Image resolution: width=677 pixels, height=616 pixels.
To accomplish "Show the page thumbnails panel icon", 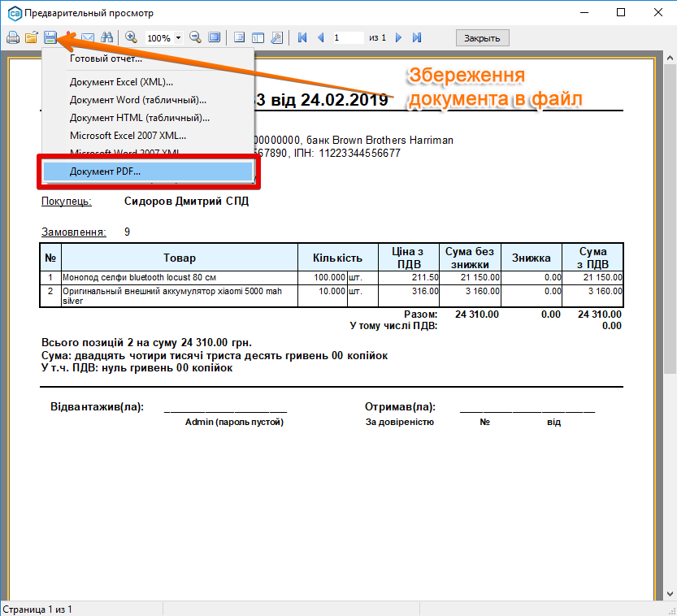I will 258,38.
